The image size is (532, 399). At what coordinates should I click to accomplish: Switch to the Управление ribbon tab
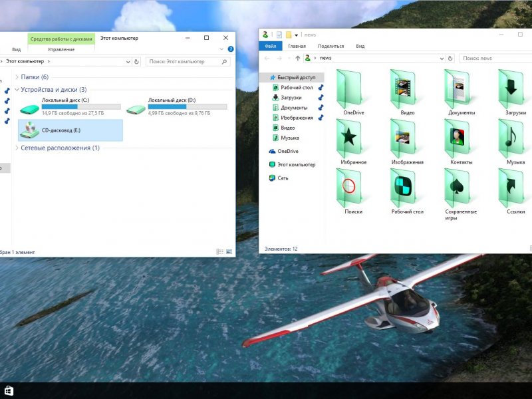pyautogui.click(x=61, y=49)
